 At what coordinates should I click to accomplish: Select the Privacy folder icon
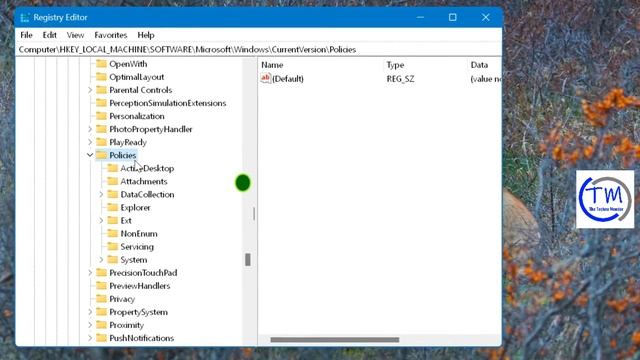[101, 299]
